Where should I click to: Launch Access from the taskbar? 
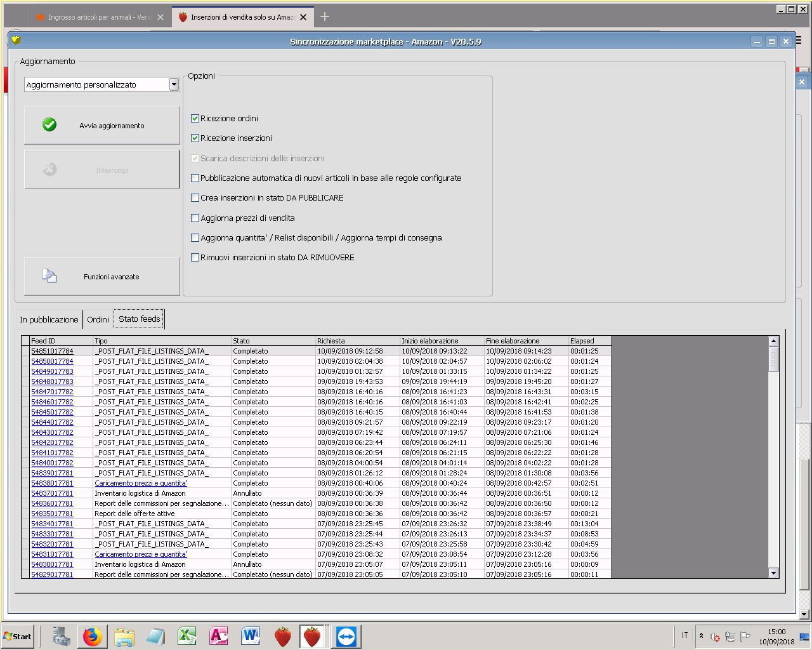(x=219, y=637)
